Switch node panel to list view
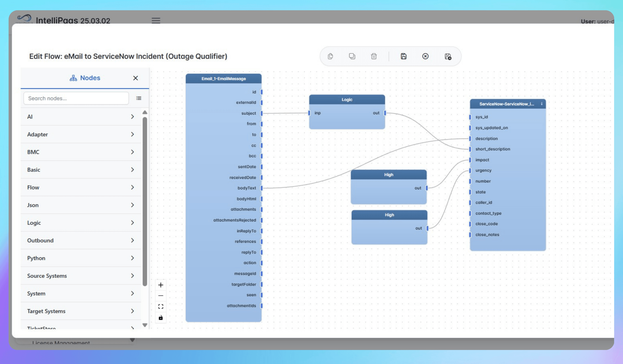Viewport: 623px width, 364px height. [139, 98]
